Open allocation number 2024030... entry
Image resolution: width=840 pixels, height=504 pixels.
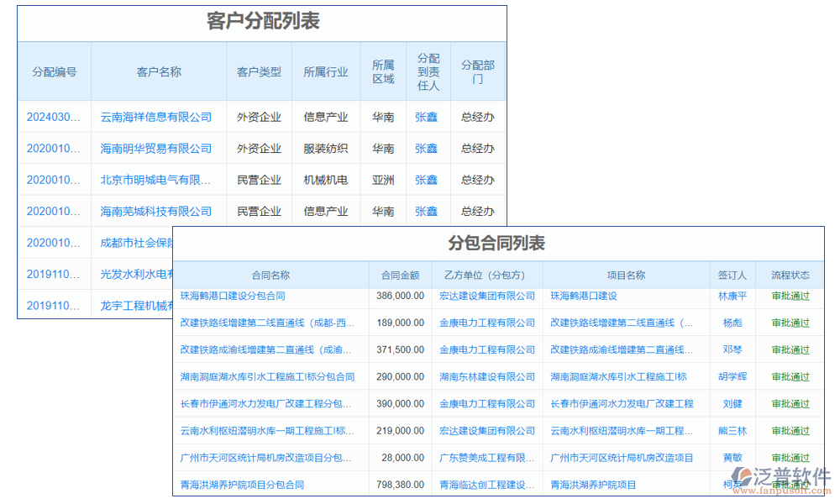[x=54, y=117]
